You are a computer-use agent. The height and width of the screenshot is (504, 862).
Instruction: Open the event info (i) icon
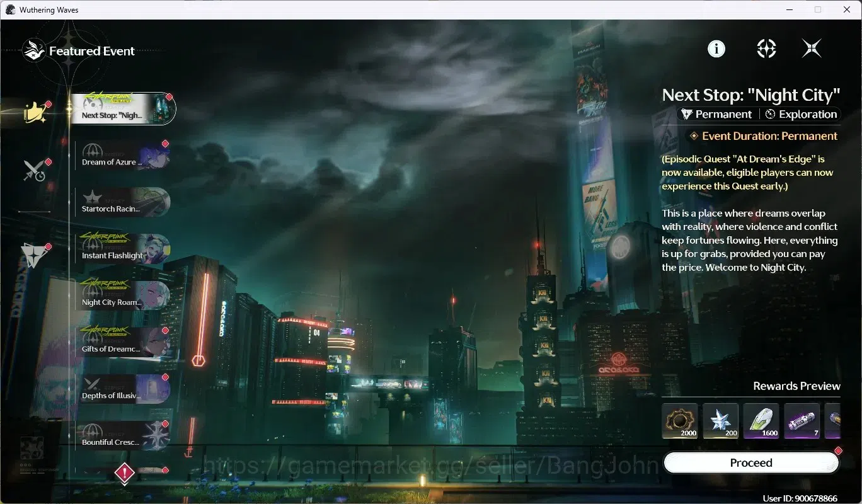[716, 49]
